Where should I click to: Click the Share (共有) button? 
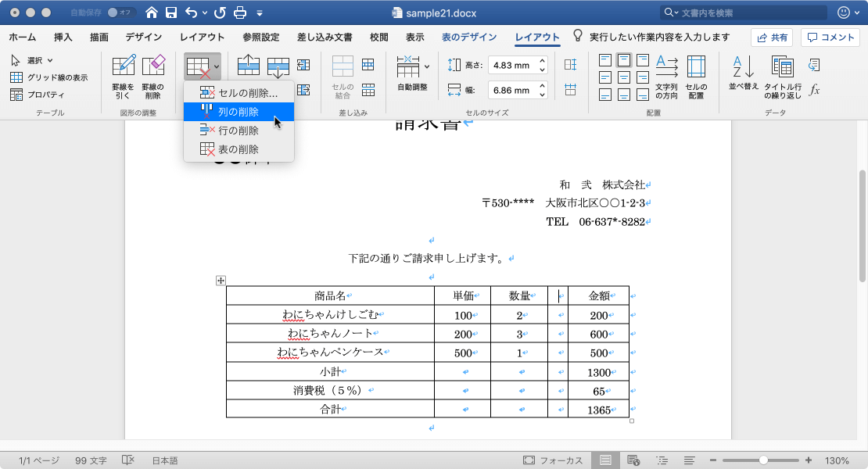point(772,37)
